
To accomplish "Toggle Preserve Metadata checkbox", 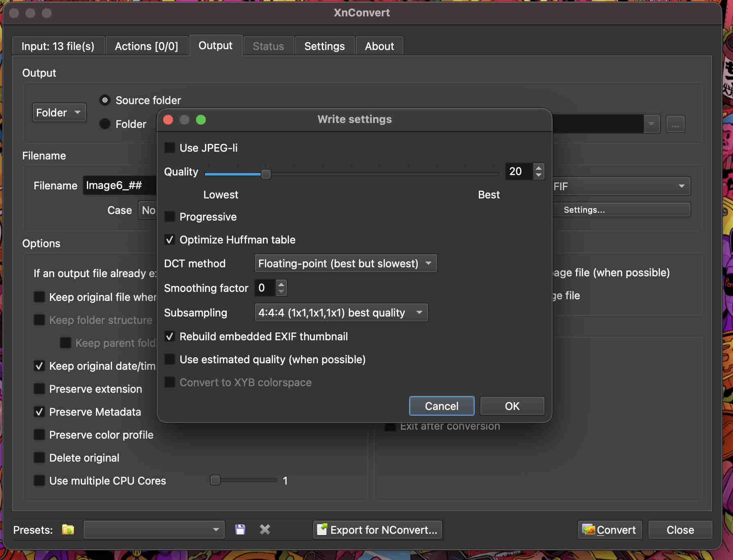I will [39, 412].
